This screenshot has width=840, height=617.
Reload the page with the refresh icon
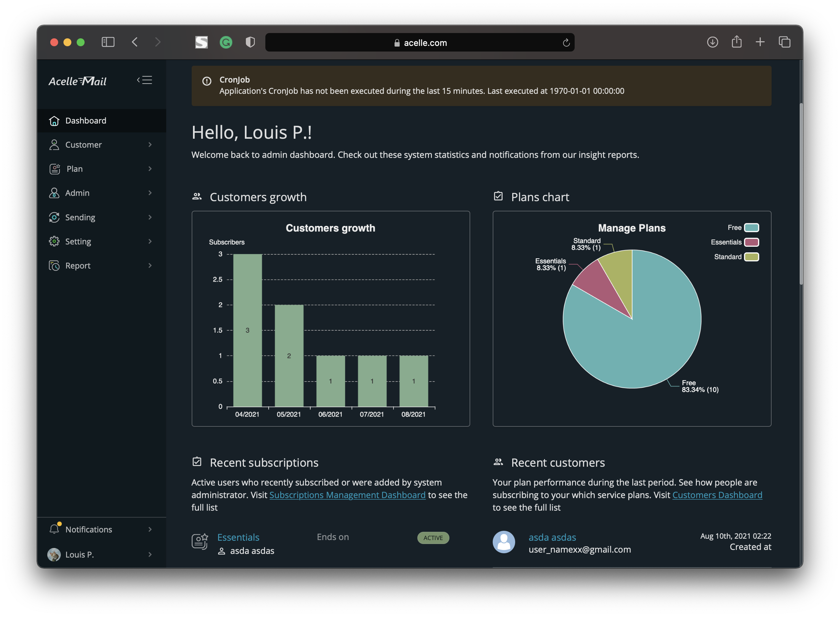(x=566, y=43)
